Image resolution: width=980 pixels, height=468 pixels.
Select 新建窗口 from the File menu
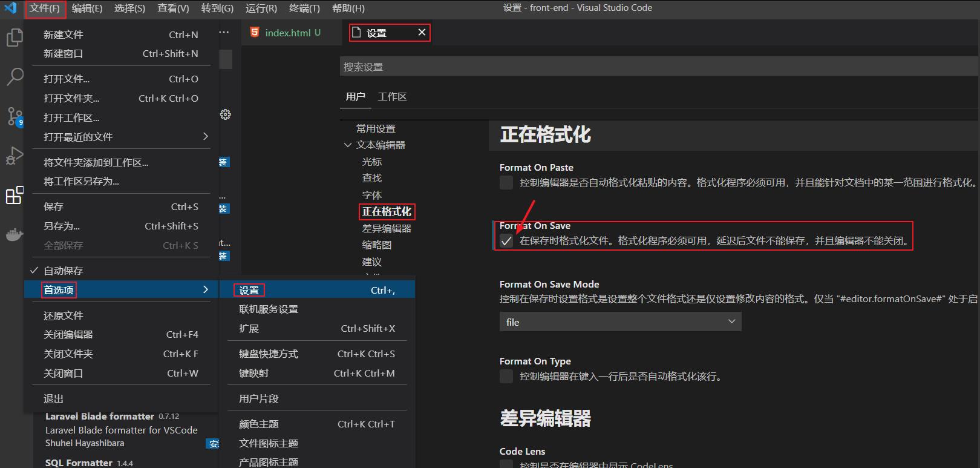[121, 53]
